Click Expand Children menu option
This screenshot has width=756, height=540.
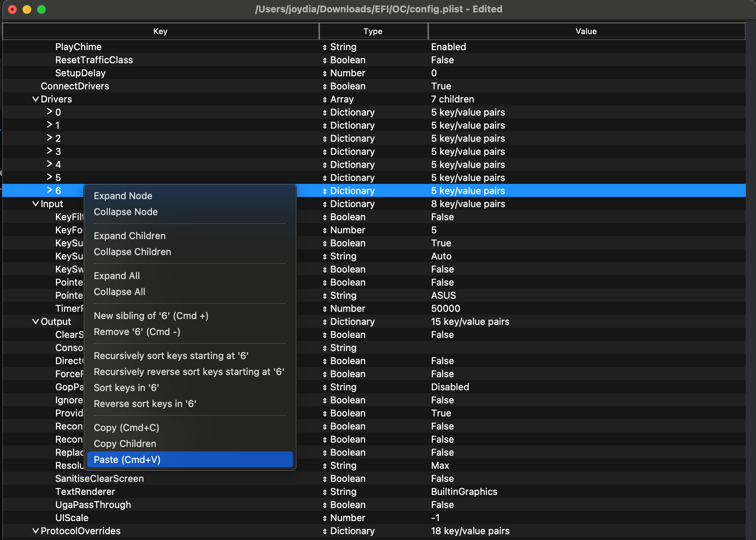click(x=130, y=235)
